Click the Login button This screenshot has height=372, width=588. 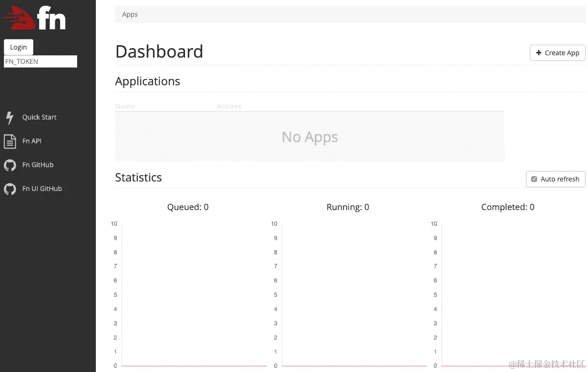[x=19, y=47]
